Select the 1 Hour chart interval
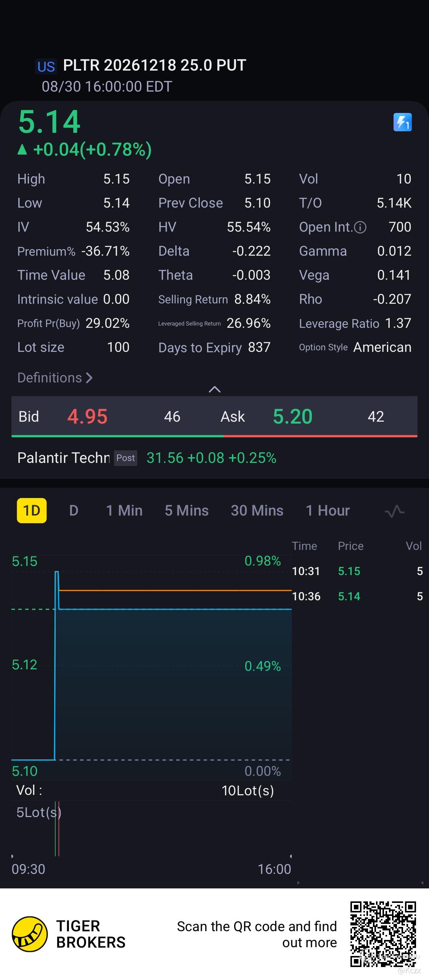Viewport: 429px width, 980px height. pyautogui.click(x=328, y=511)
